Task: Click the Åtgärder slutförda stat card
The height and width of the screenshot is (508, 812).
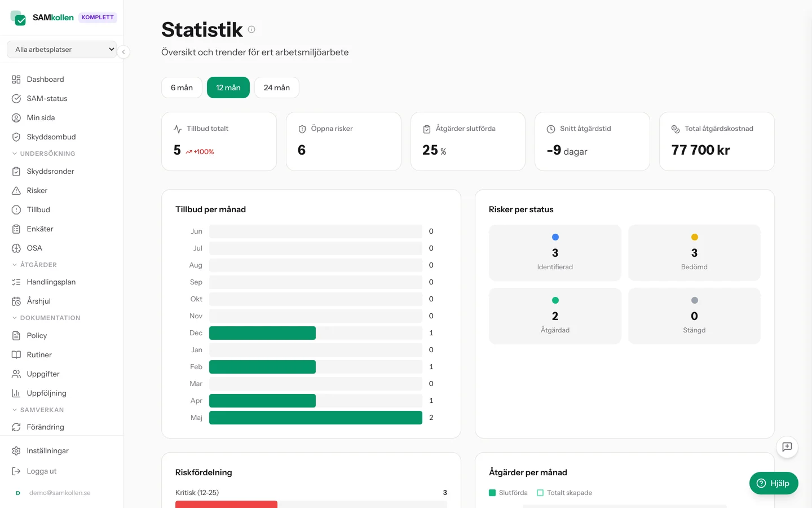Action: [x=468, y=141]
